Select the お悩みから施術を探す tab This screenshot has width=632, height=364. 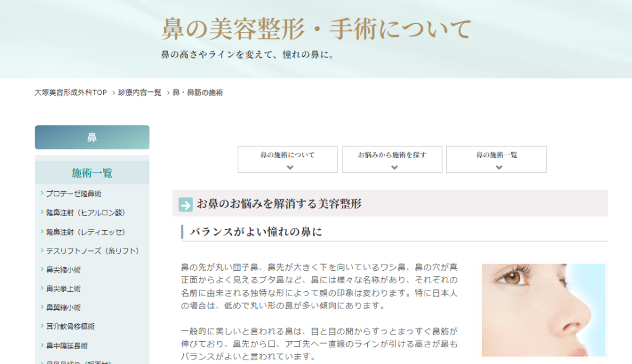coord(391,155)
